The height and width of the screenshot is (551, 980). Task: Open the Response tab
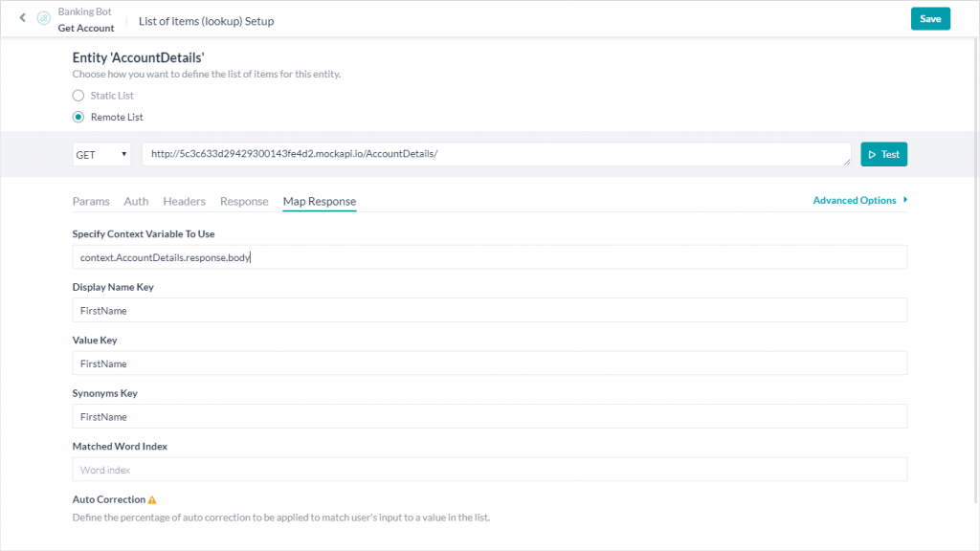click(244, 202)
